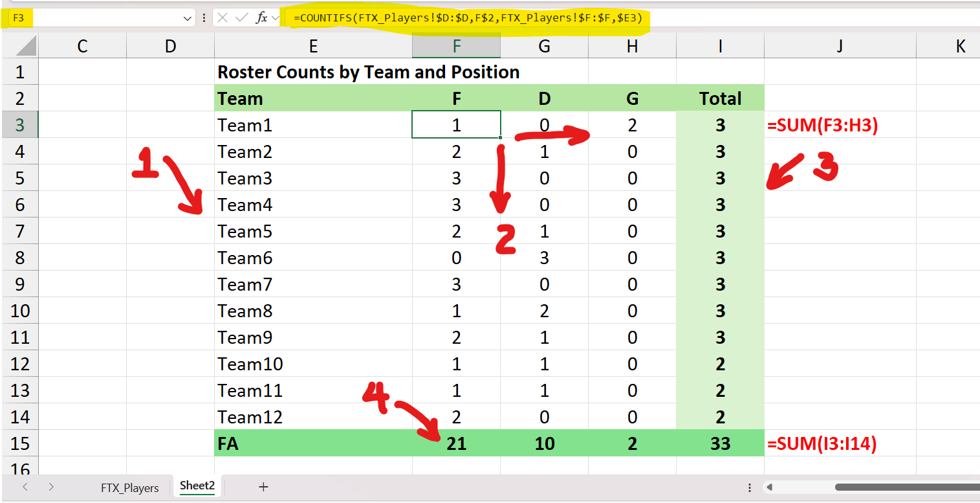The height and width of the screenshot is (503, 980).
Task: Select the Sheet2 tab
Action: [x=197, y=486]
